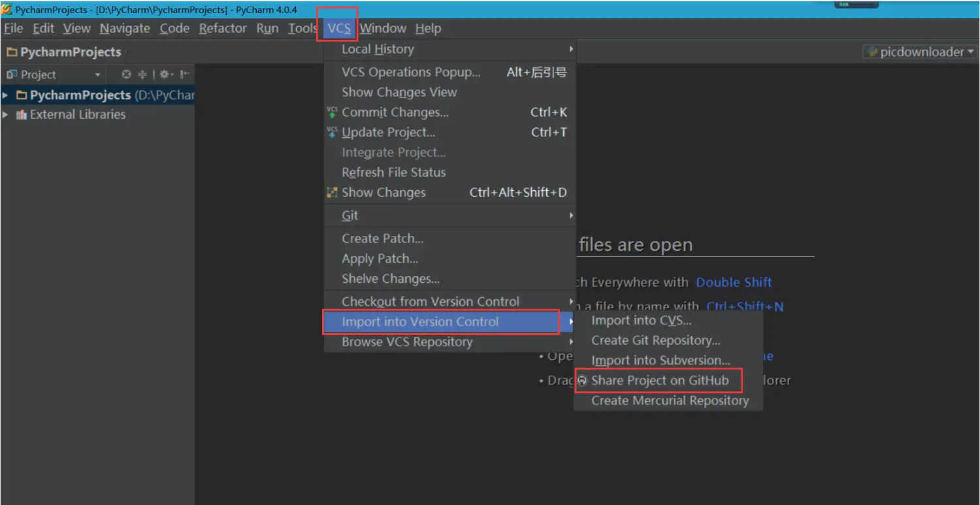Image resolution: width=980 pixels, height=505 pixels.
Task: Choose Apply Patch... entry
Action: pos(449,259)
